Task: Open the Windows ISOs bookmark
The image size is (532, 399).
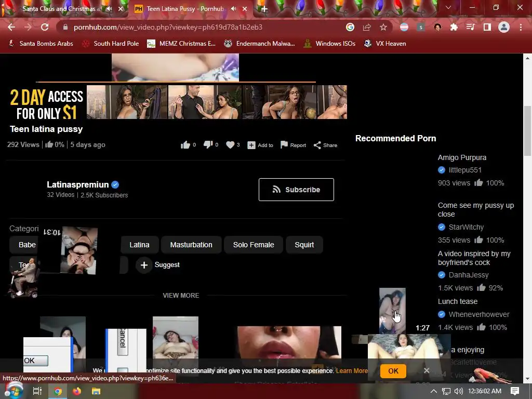Action: point(329,44)
